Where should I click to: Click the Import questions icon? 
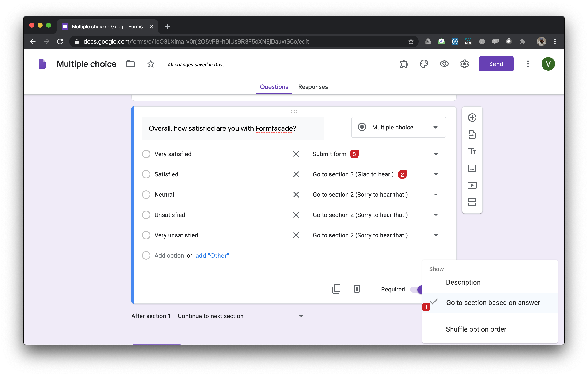point(472,134)
